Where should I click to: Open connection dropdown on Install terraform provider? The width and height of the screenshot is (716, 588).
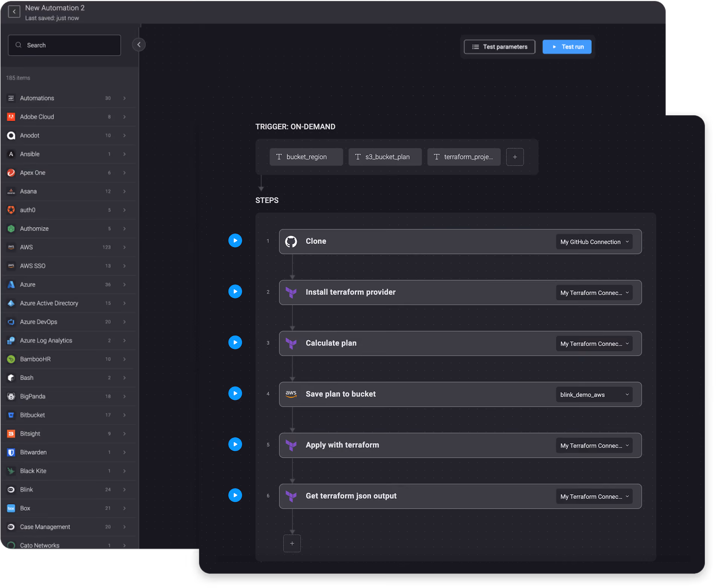click(594, 293)
